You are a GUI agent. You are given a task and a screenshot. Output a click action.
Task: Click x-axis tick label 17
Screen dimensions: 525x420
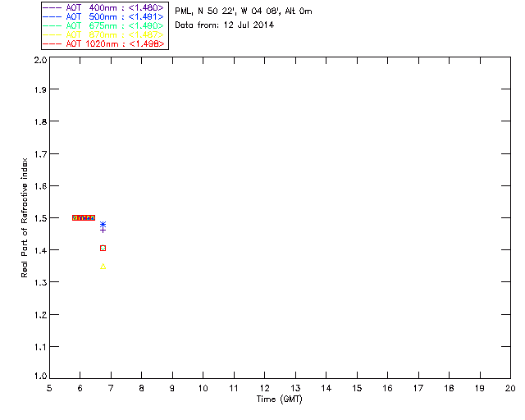click(418, 388)
